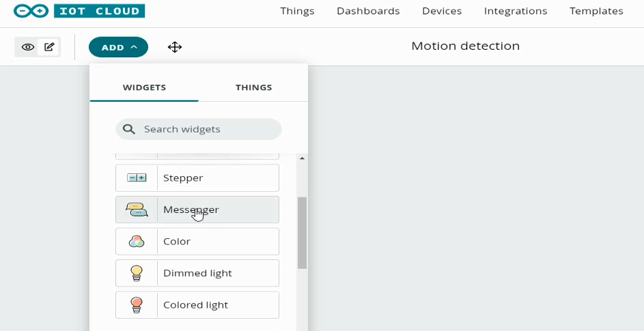The height and width of the screenshot is (331, 644).
Task: Click the Messenger chat bubbles icon
Action: [x=137, y=210]
